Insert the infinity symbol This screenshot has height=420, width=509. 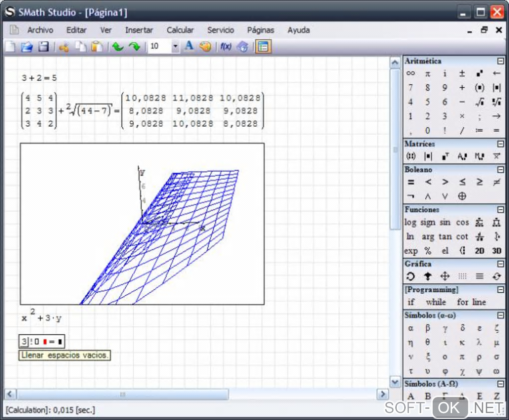[x=411, y=73]
